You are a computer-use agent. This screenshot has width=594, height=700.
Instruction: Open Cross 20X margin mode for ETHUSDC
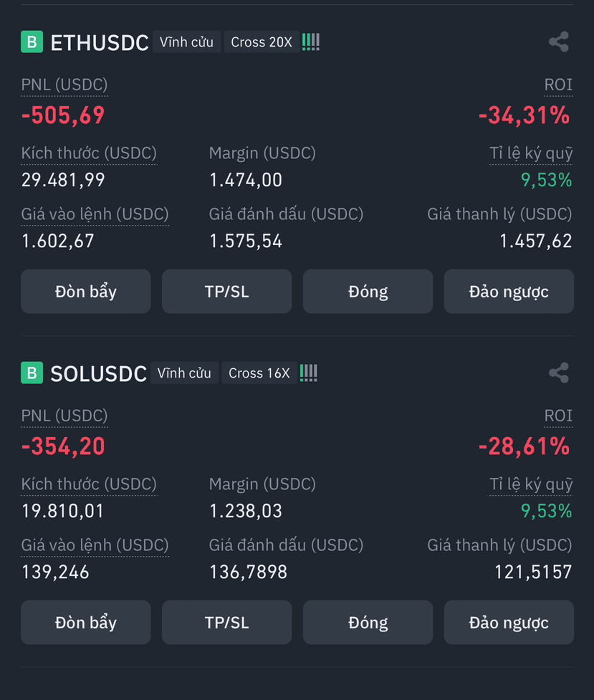(262, 42)
